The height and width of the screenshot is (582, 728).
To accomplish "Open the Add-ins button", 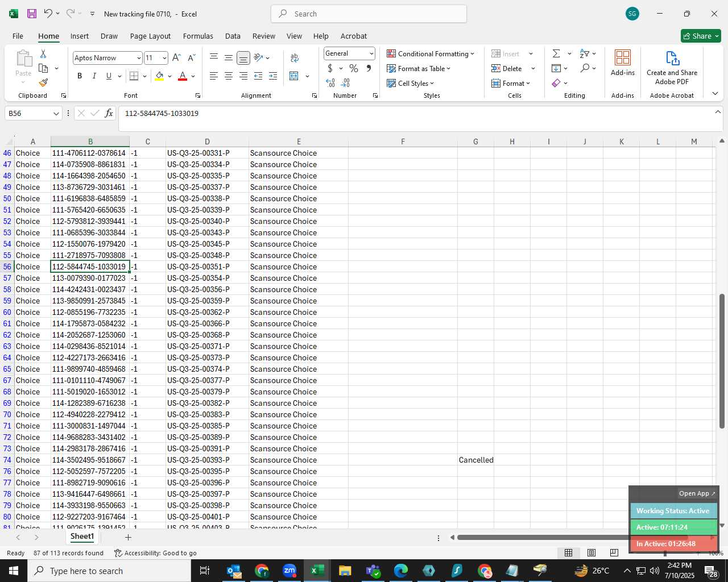I will pyautogui.click(x=623, y=63).
